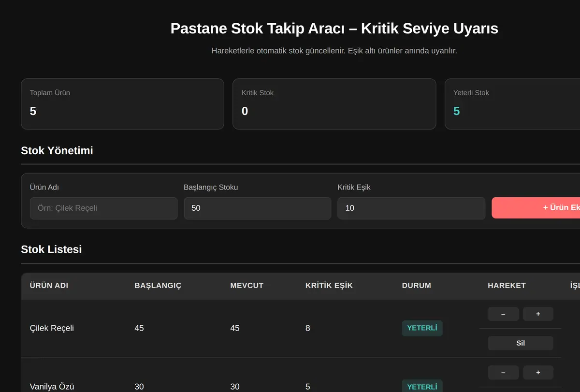Click the critical threshold value 8
Screen dimensions: 580x392
308,328
